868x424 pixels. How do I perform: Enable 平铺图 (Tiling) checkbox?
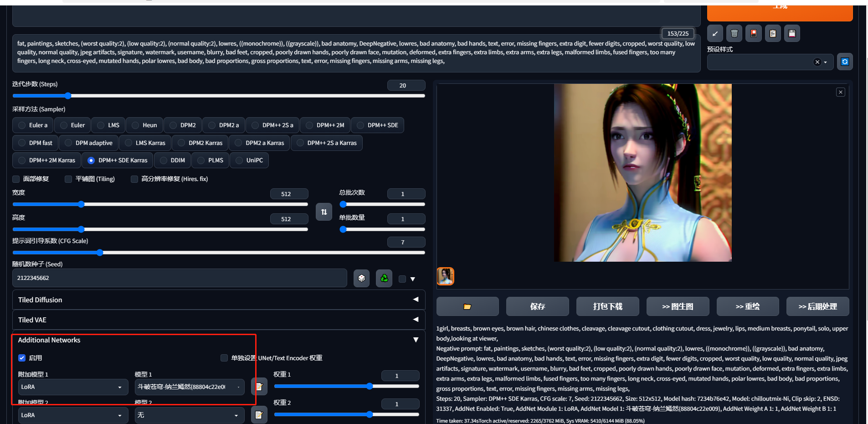coord(68,179)
